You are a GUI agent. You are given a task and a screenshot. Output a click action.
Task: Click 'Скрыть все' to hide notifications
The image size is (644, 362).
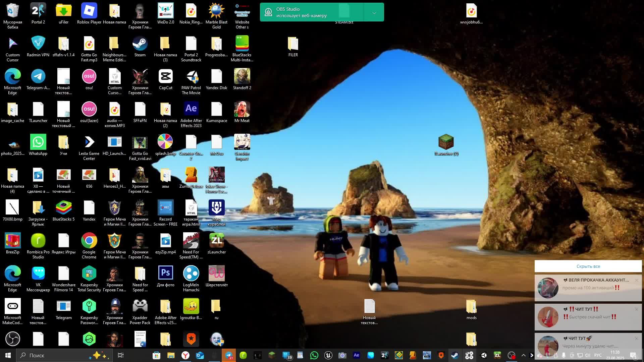coord(588,266)
